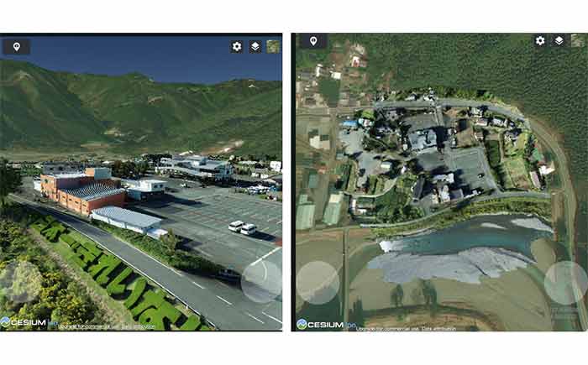Tap the right joystick circle in 3D view
This screenshot has height=365, width=588.
(262, 281)
